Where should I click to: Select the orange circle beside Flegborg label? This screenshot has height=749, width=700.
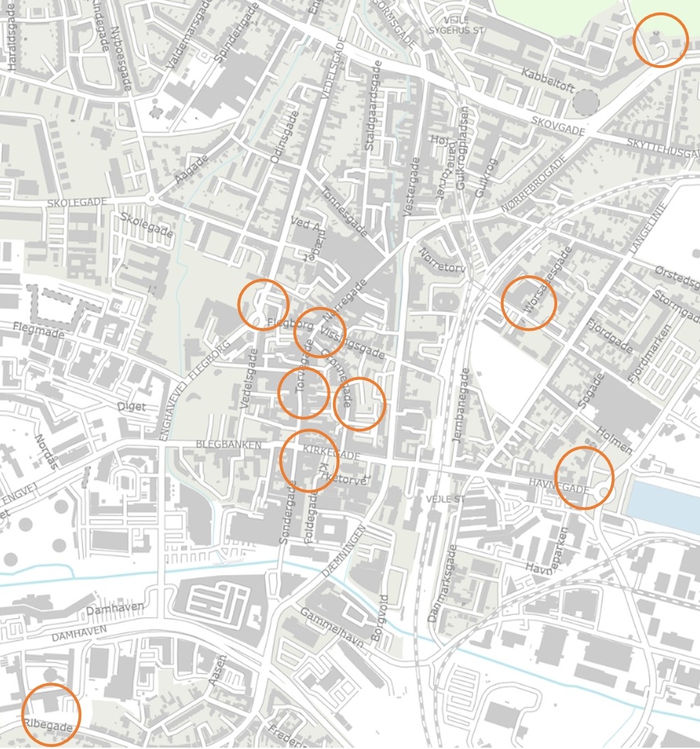click(263, 304)
